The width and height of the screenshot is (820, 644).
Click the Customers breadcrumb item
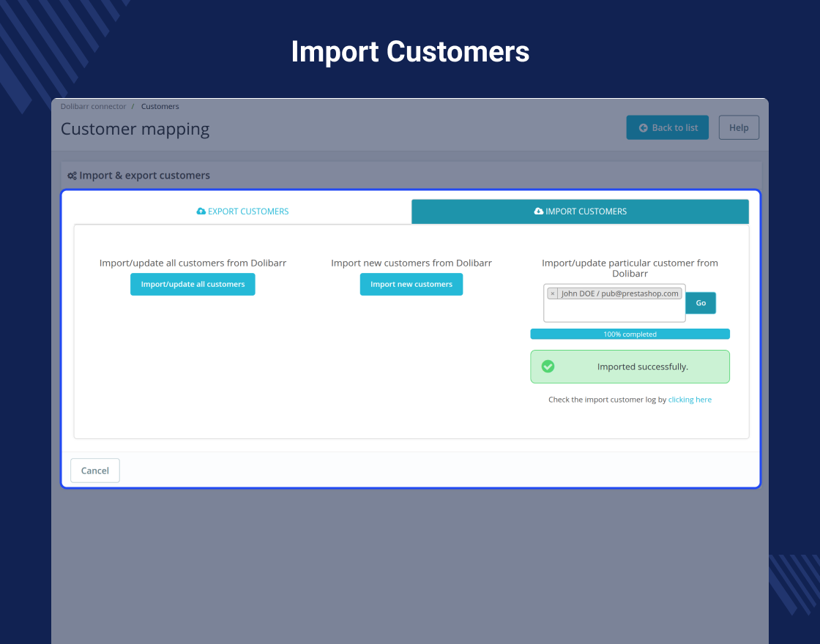point(160,106)
